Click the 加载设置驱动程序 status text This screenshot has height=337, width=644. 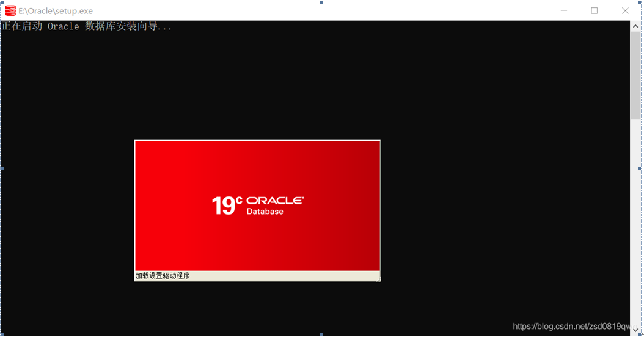[163, 276]
